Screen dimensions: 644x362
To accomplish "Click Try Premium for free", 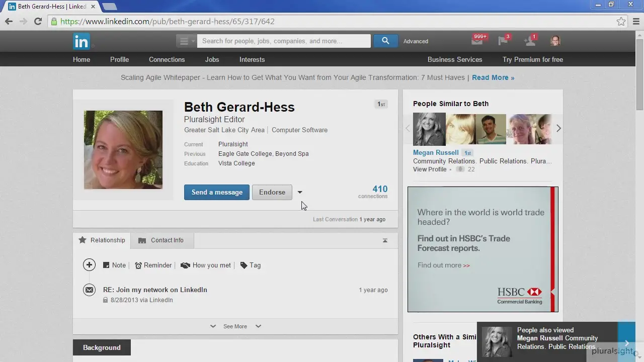I will (x=533, y=59).
